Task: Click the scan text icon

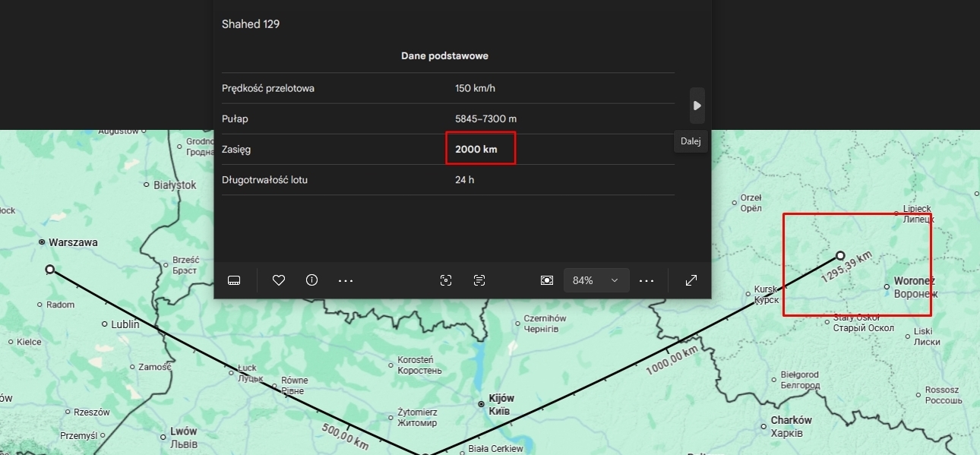Action: click(479, 280)
